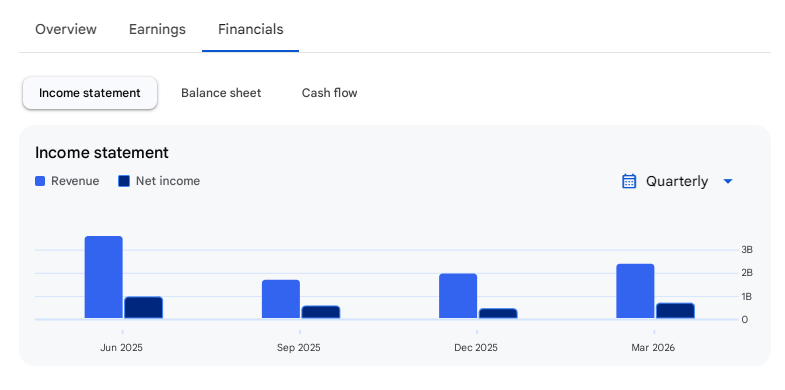Click the dropdown arrow next to Quarterly
785x390 pixels.
[728, 181]
